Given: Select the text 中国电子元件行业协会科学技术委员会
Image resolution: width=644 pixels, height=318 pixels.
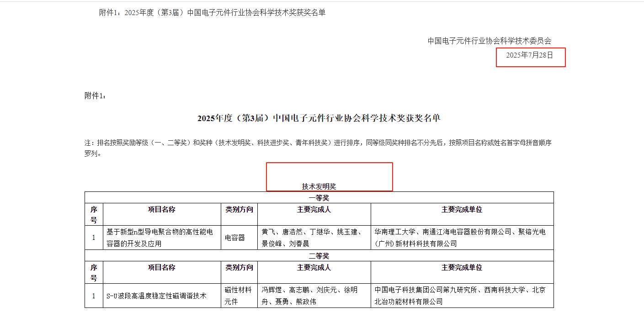Looking at the screenshot, I should pos(490,41).
